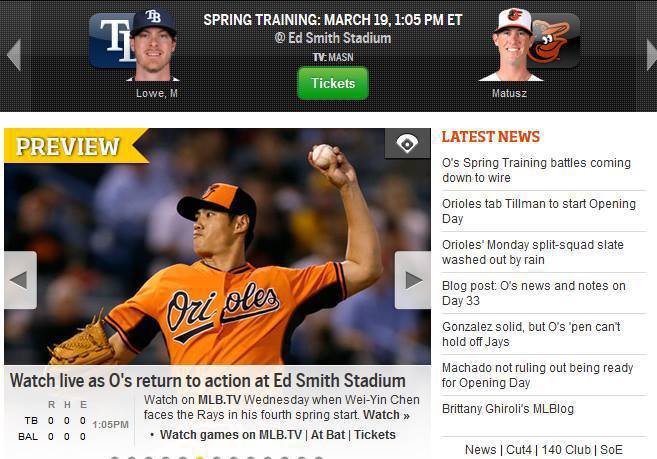The height and width of the screenshot is (459, 657).
Task: Open the At Bat link below the preview
Action: (328, 435)
